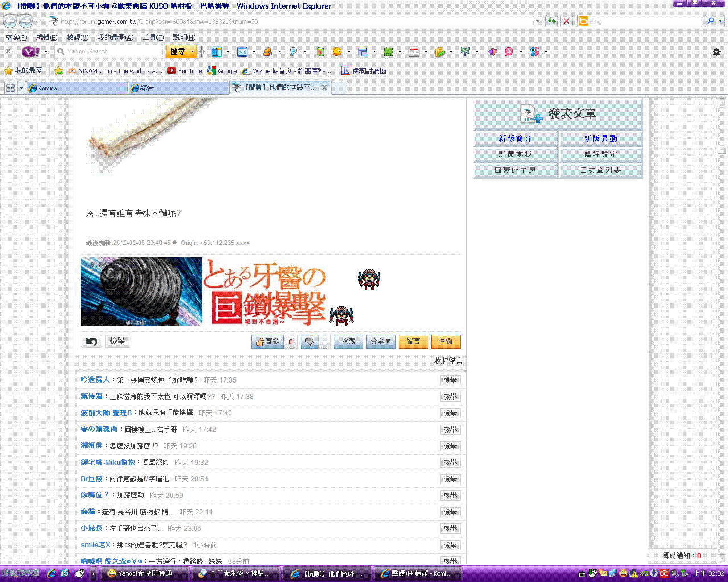Image resolution: width=728 pixels, height=582 pixels.
Task: Open the 分享 share dropdown
Action: (380, 342)
